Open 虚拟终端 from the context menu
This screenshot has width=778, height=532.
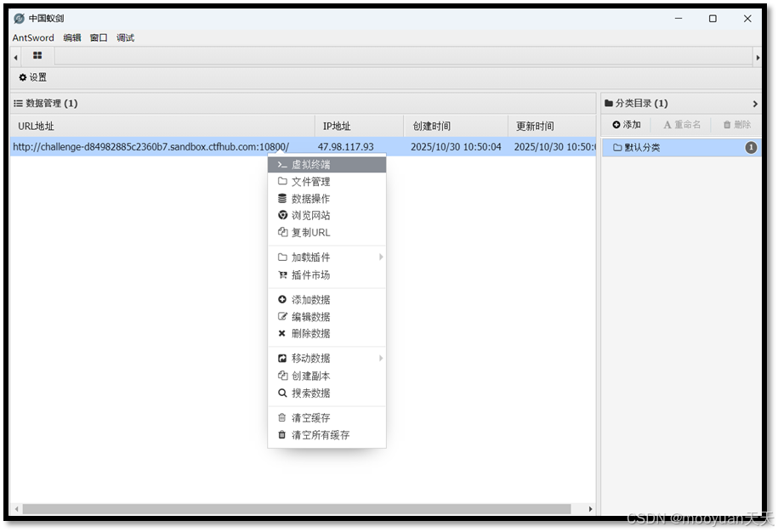click(x=327, y=165)
